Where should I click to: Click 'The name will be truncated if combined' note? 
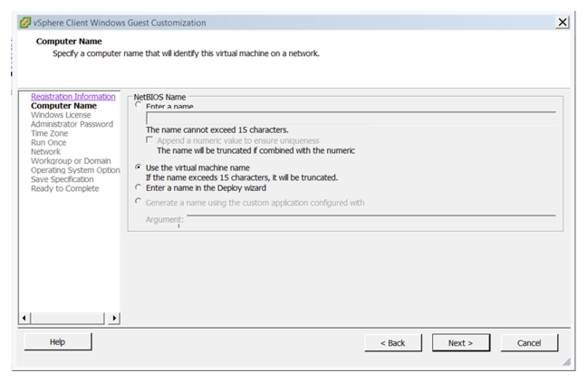(x=255, y=150)
